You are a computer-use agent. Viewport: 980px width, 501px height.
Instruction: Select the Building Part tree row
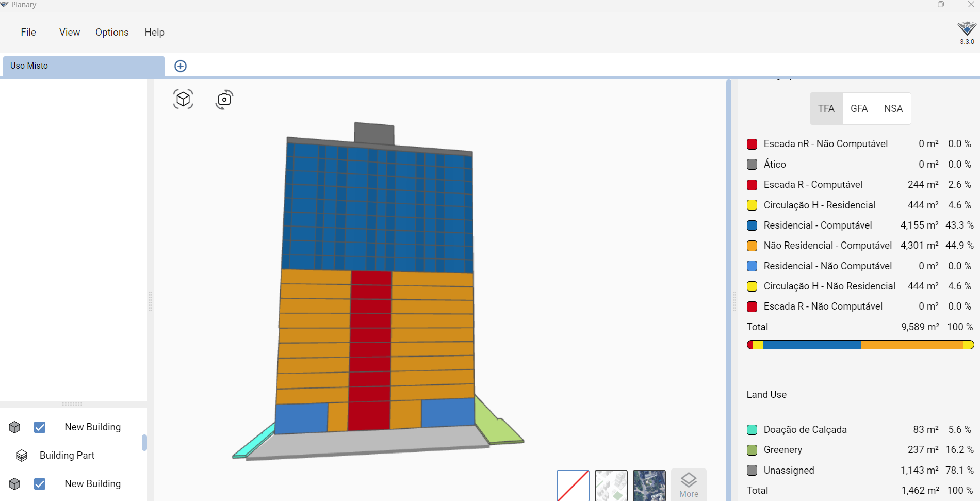tap(72, 456)
